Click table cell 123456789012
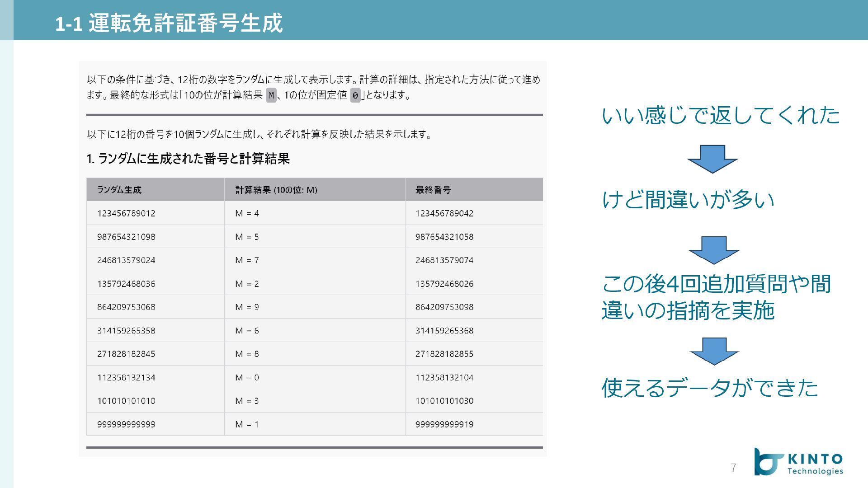The height and width of the screenshot is (488, 868). pyautogui.click(x=126, y=213)
